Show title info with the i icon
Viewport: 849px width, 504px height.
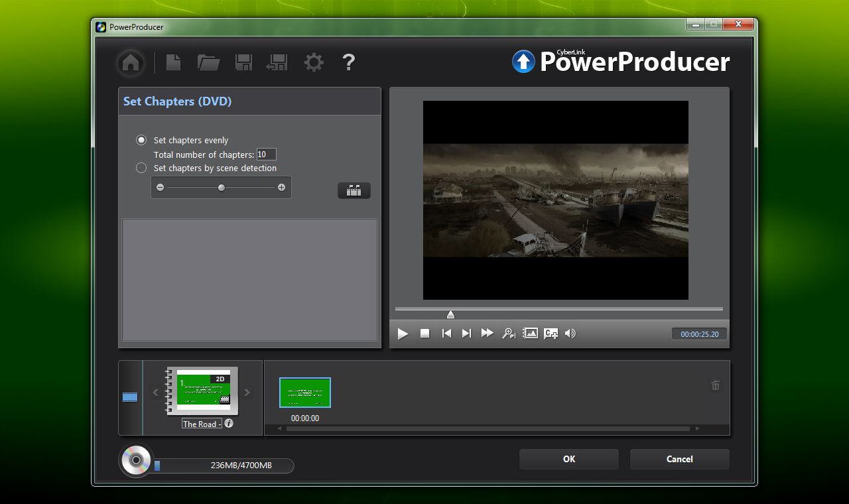(x=229, y=423)
